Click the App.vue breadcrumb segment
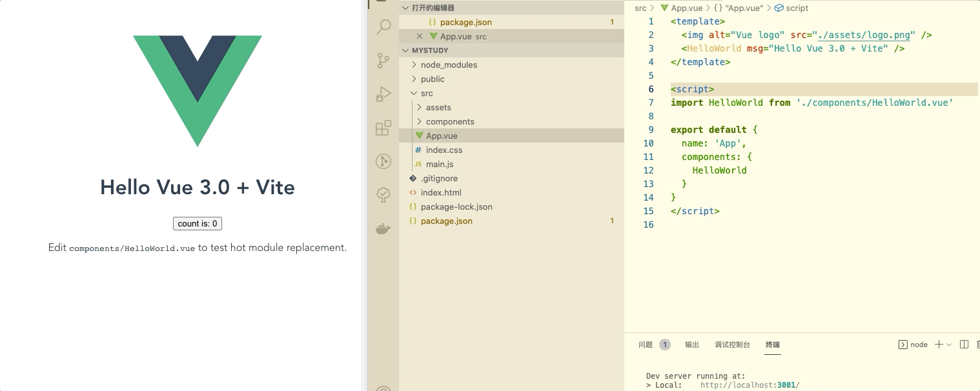This screenshot has height=391, width=980. click(x=687, y=8)
